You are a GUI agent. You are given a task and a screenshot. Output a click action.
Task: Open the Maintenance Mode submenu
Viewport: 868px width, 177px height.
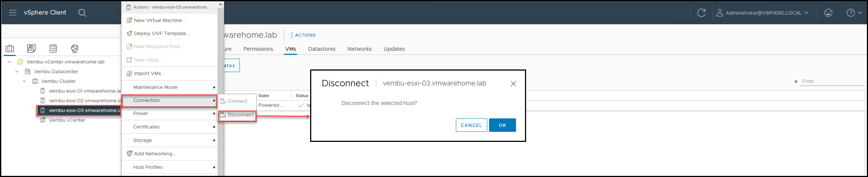170,87
